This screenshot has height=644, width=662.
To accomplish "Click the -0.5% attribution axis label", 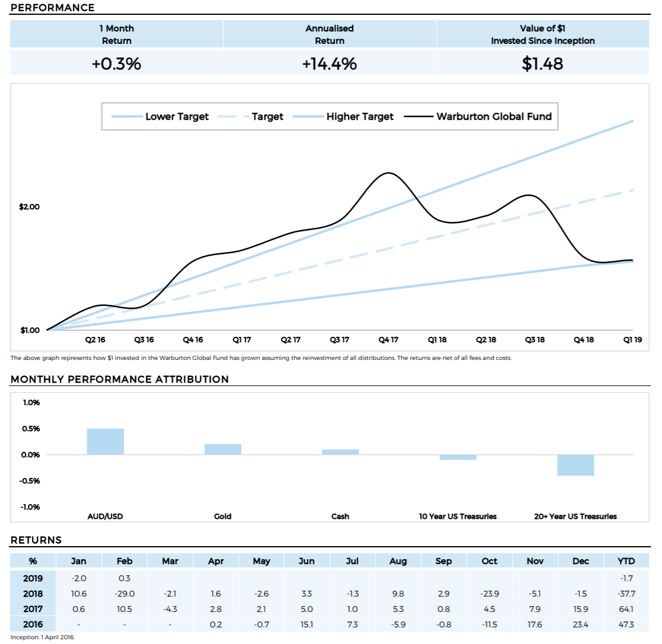I will pos(30,481).
